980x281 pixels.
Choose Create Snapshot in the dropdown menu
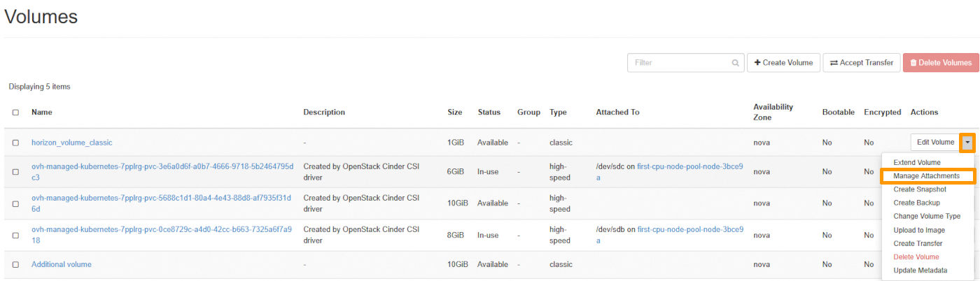[920, 189]
